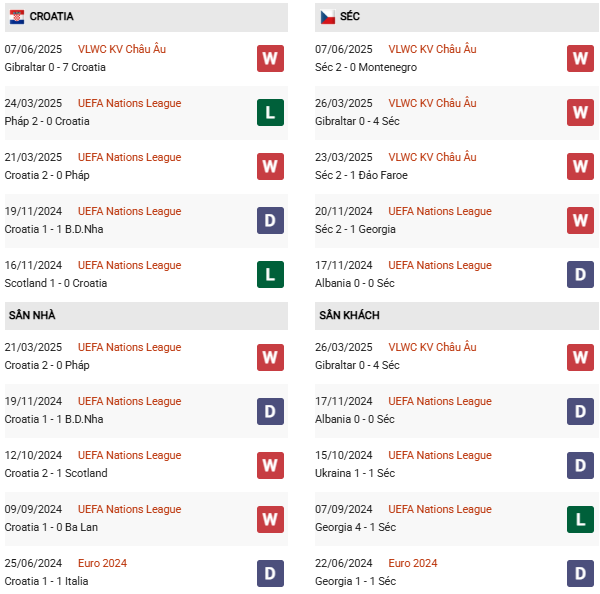The height and width of the screenshot is (594, 600).
Task: Click the W badge for Séc 2 - 0 Montenegro
Action: point(580,58)
